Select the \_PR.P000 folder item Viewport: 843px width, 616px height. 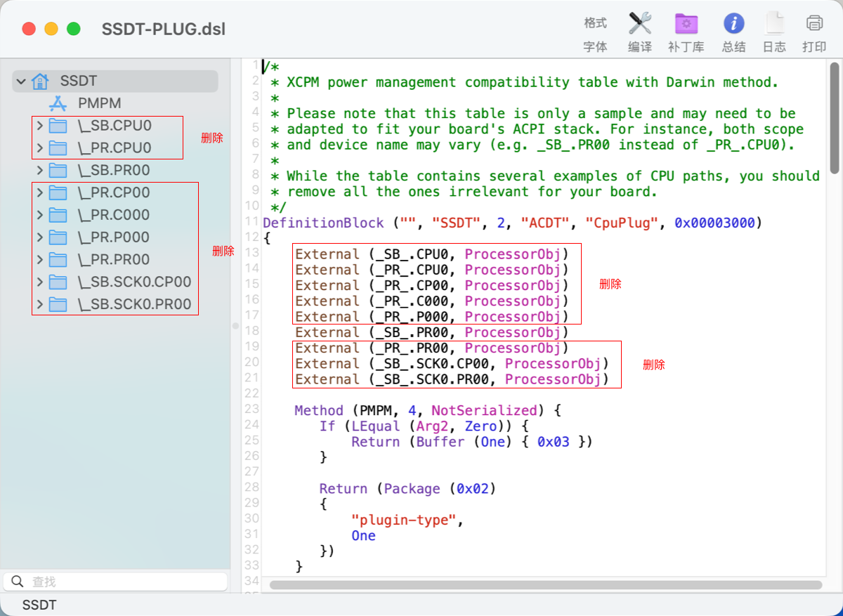[114, 237]
